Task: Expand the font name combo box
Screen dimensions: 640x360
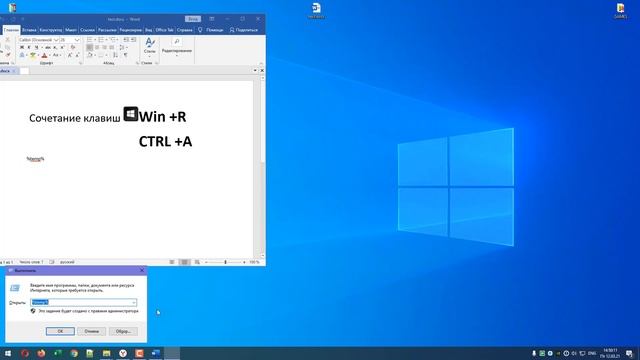Action: [56, 40]
